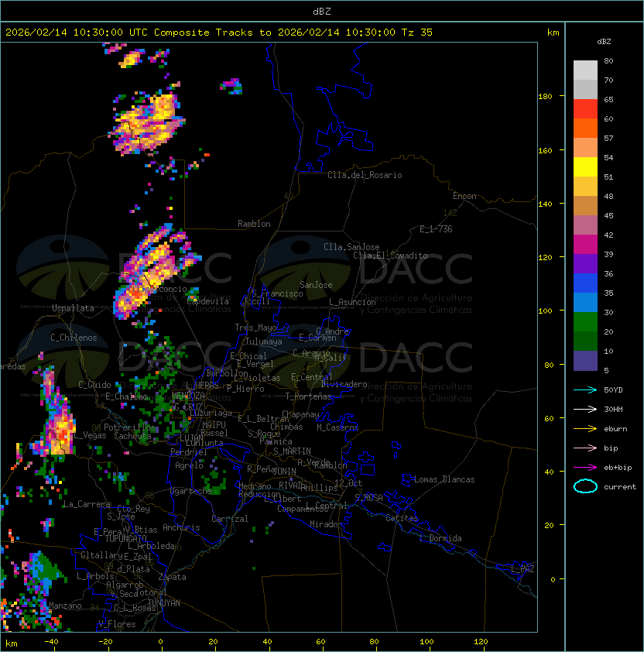Click the 'TUPUNGATO' map label
The width and height of the screenshot is (644, 652).
coord(126,538)
